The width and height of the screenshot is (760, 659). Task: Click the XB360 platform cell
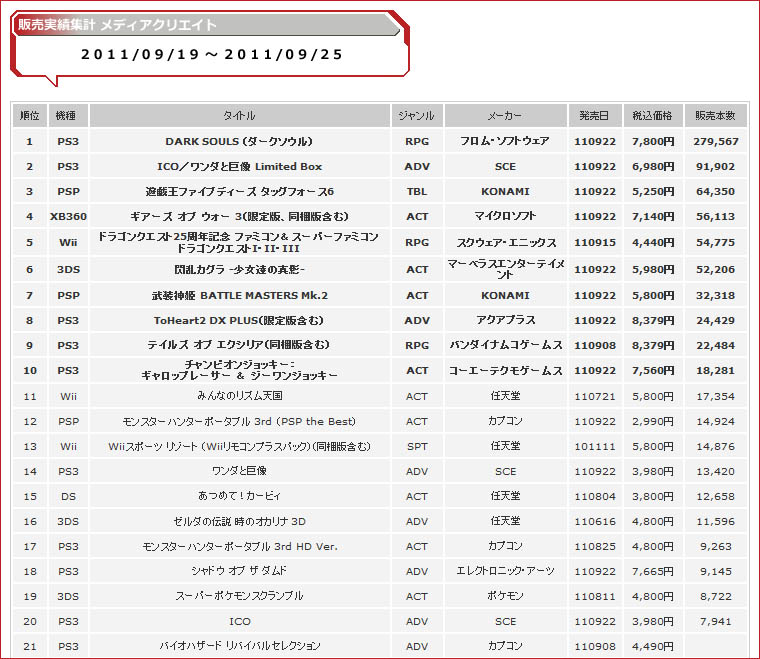point(68,217)
